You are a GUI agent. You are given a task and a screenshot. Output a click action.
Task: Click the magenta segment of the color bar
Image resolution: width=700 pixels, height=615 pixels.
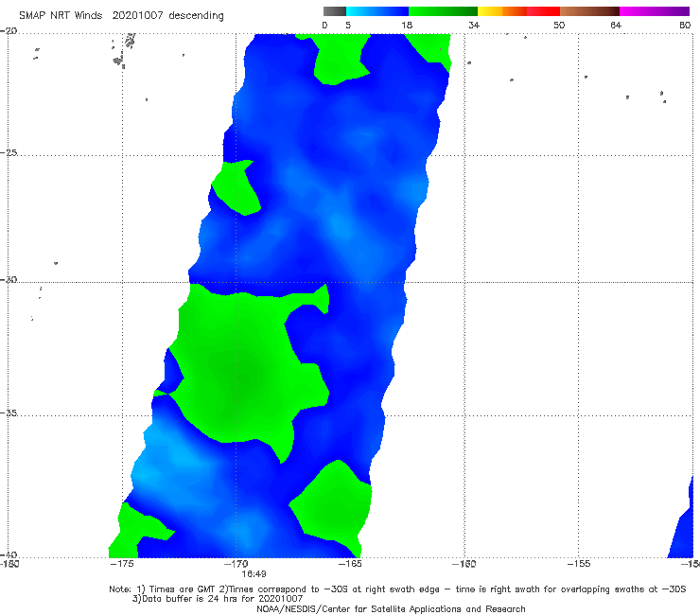[x=655, y=11]
